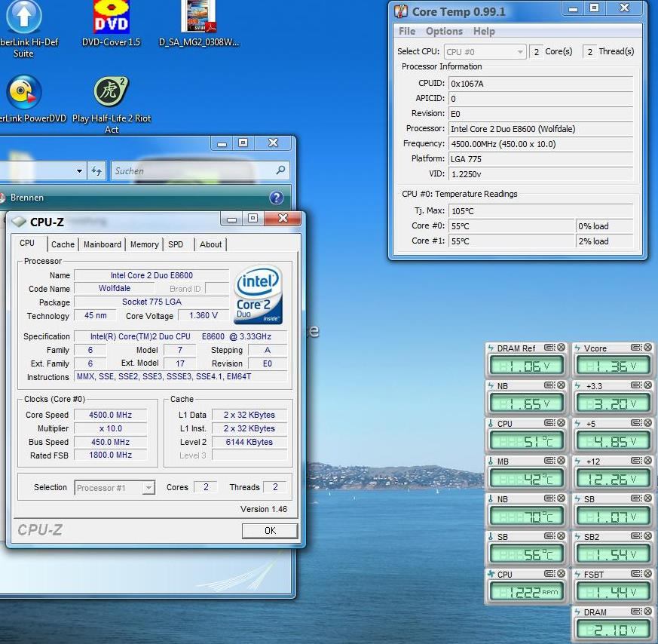Open the File menu in Core Temp

coord(407,31)
